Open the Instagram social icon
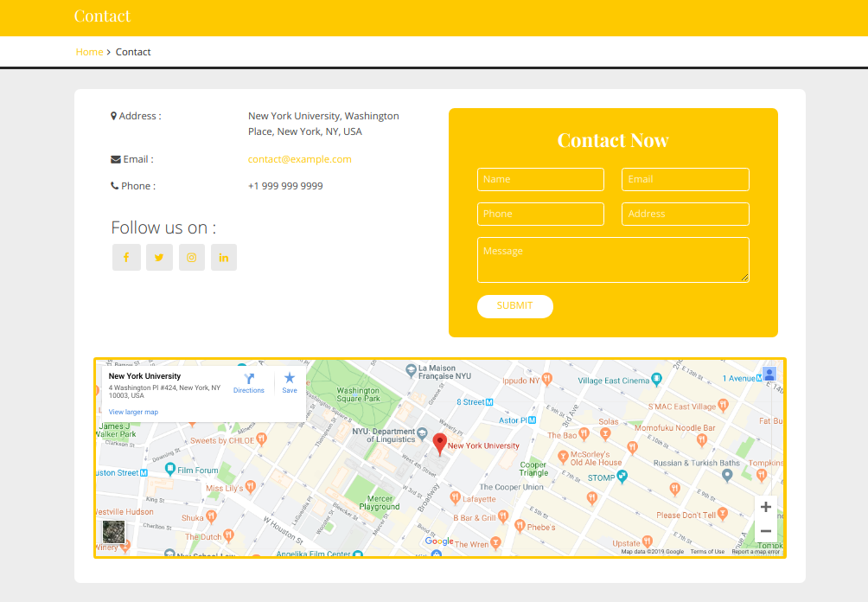 click(192, 258)
